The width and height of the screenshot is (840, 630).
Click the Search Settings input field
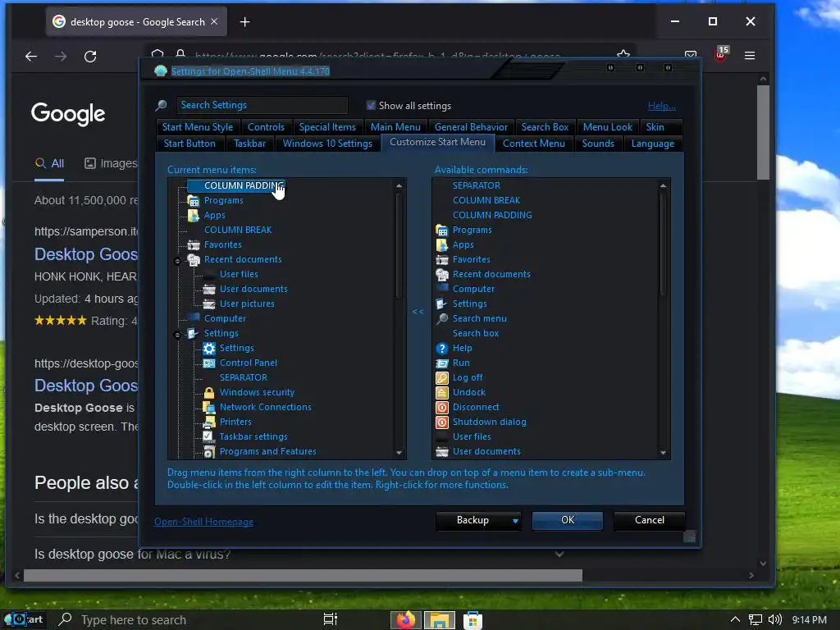[262, 105]
